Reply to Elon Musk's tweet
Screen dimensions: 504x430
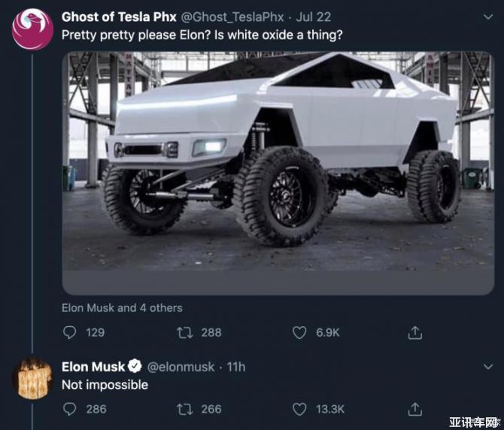pyautogui.click(x=70, y=409)
